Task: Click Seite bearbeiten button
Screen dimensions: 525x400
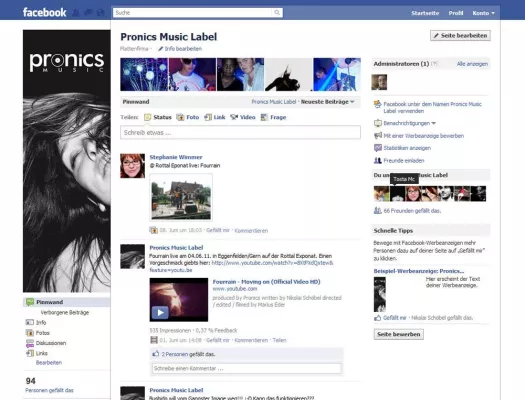Action: 460,35
